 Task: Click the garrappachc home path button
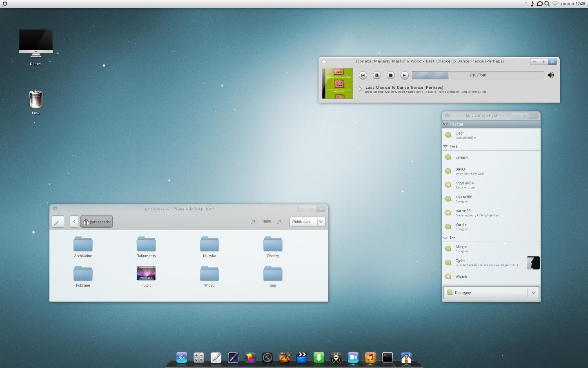tap(96, 222)
